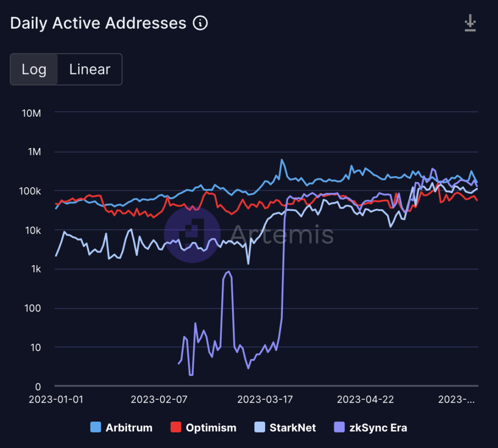Click the truncated 2023-... x-axis date label

456,399
